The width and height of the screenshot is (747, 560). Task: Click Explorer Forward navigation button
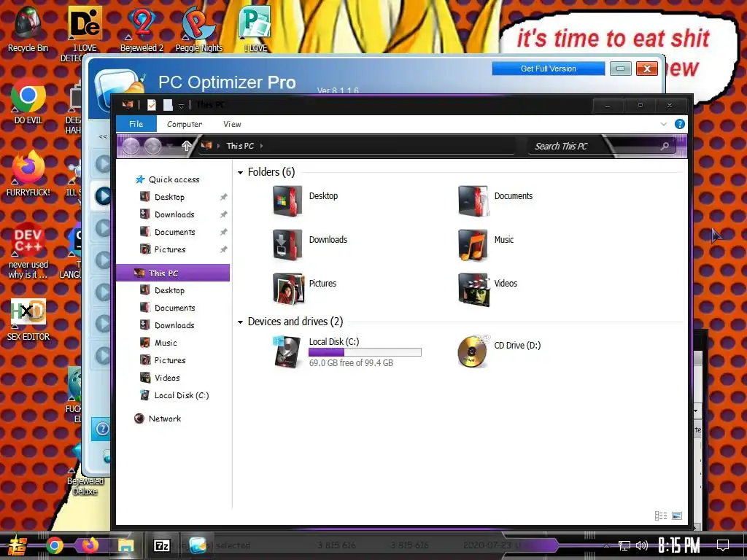click(152, 146)
